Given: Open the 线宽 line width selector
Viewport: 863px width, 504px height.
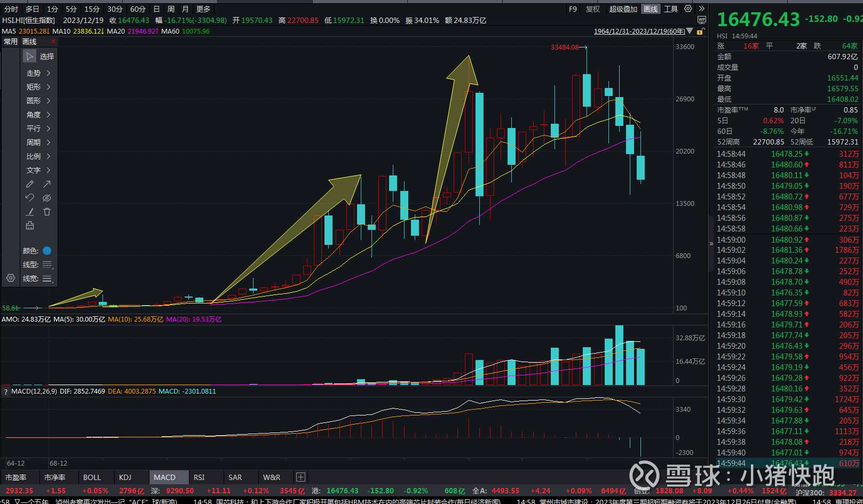Looking at the screenshot, I should coord(47,278).
